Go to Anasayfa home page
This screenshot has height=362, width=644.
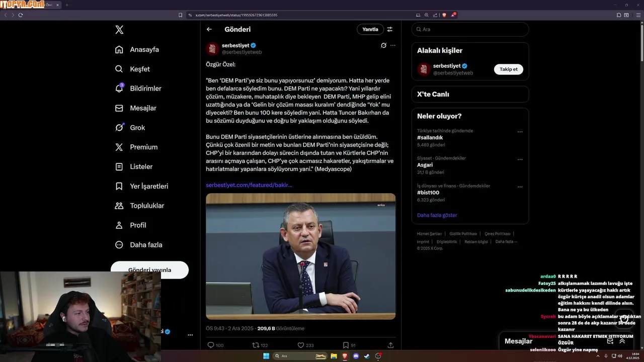[137, 49]
